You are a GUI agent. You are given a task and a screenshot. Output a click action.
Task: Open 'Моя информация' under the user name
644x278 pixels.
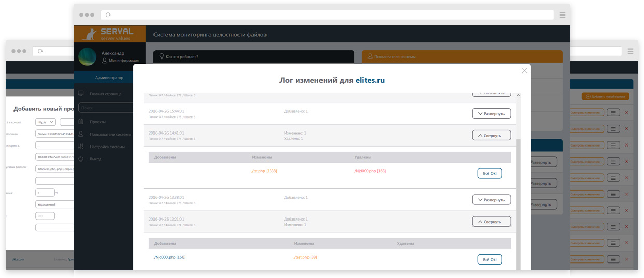(123, 61)
